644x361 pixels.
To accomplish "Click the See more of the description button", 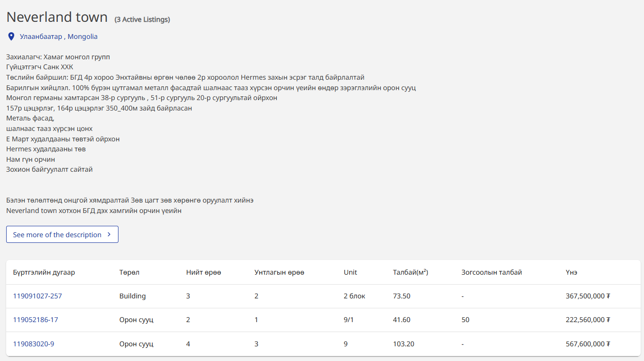I will pyautogui.click(x=62, y=234).
